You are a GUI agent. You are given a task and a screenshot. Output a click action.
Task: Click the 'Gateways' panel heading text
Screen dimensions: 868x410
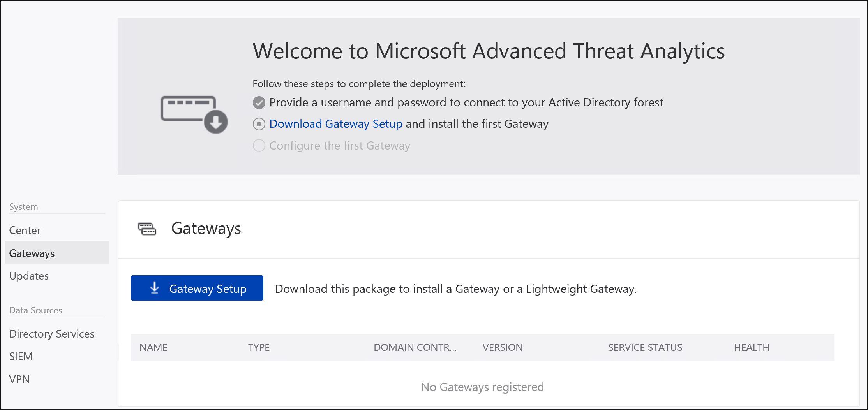tap(206, 229)
